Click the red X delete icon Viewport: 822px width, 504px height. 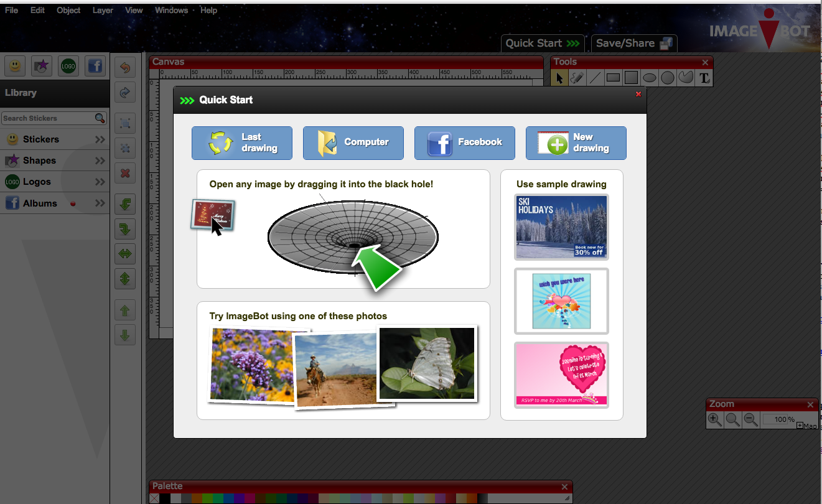point(125,173)
